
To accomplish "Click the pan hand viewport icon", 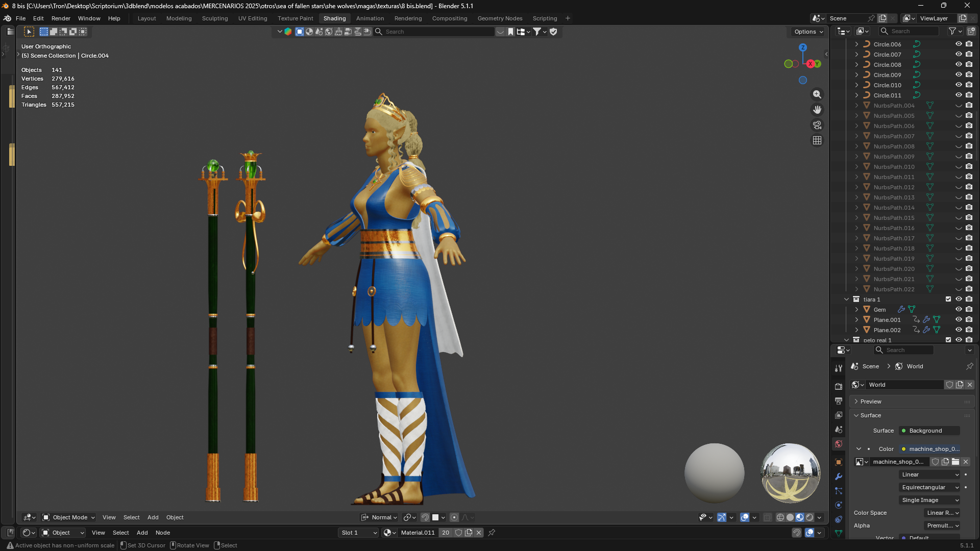I will pyautogui.click(x=817, y=110).
